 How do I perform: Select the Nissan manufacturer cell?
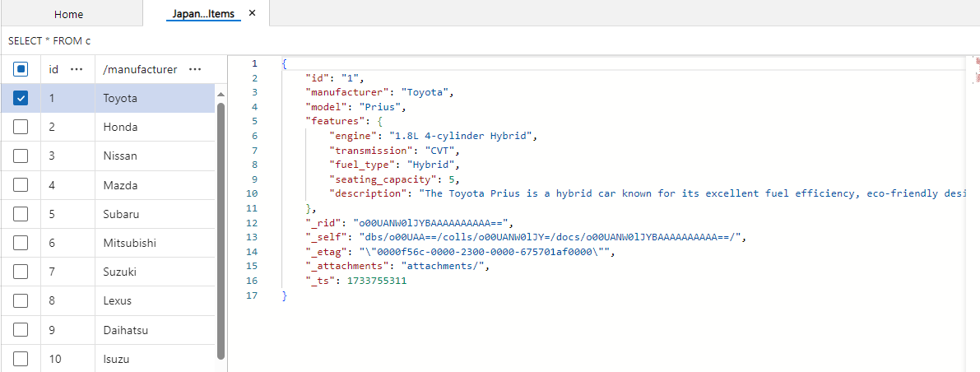click(155, 156)
